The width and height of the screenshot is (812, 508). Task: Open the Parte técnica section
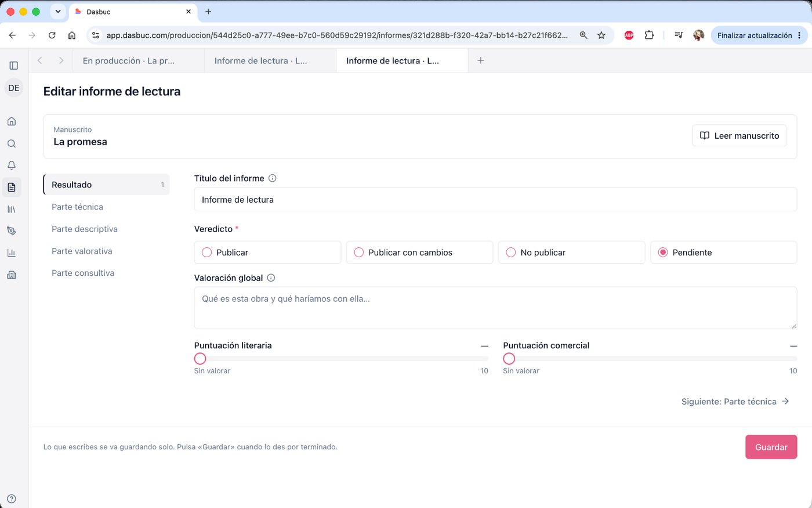(107, 207)
